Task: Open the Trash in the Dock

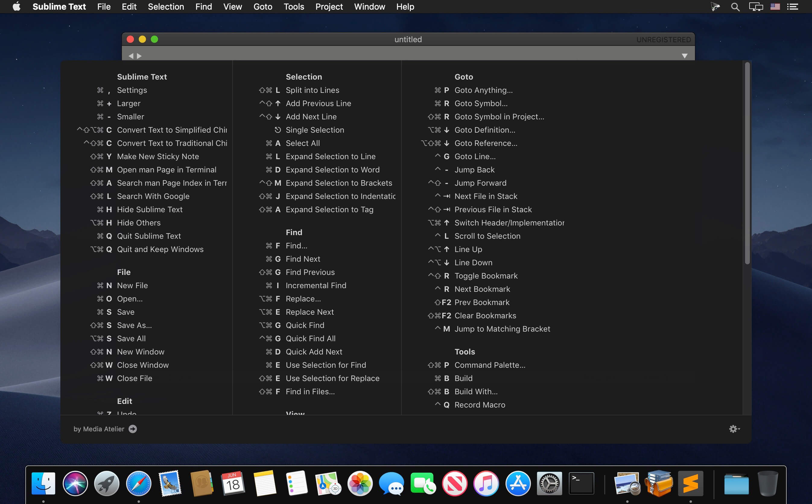Action: [768, 483]
